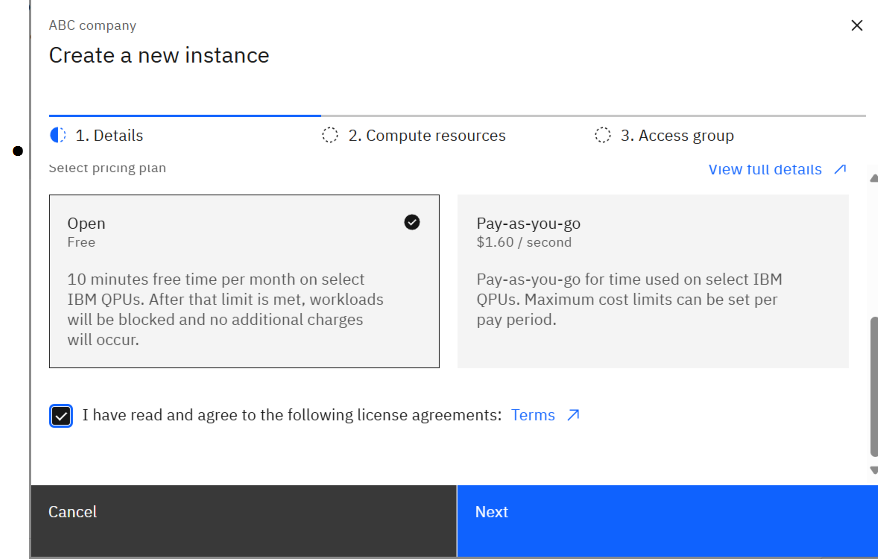894x559 pixels.
Task: Click the external-link arrow icon next to Terms
Action: click(573, 415)
